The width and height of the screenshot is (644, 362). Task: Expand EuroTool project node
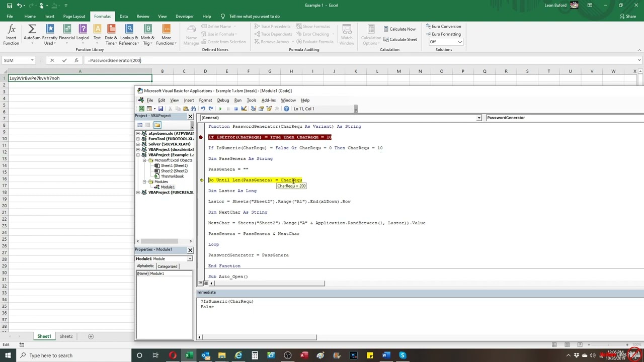point(138,139)
